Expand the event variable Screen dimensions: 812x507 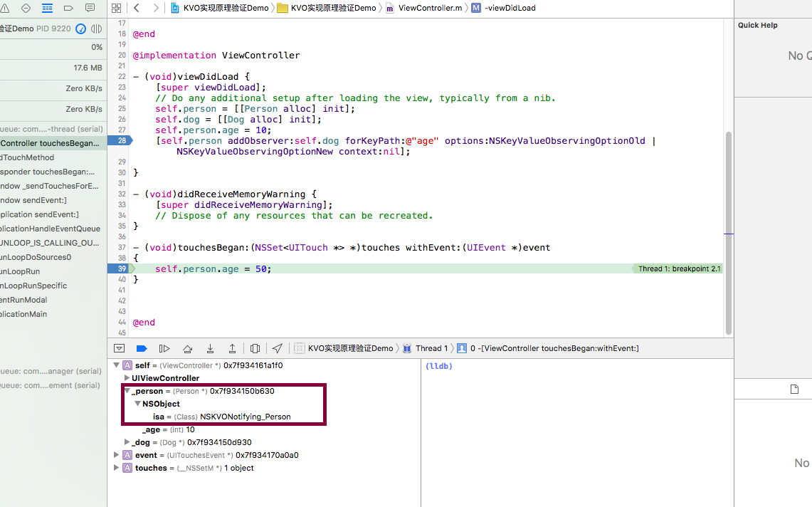(x=117, y=454)
